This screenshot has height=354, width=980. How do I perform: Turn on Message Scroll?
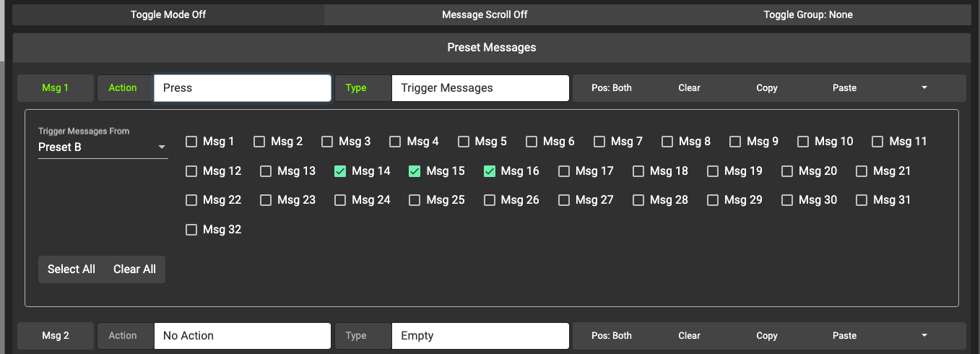(x=485, y=14)
